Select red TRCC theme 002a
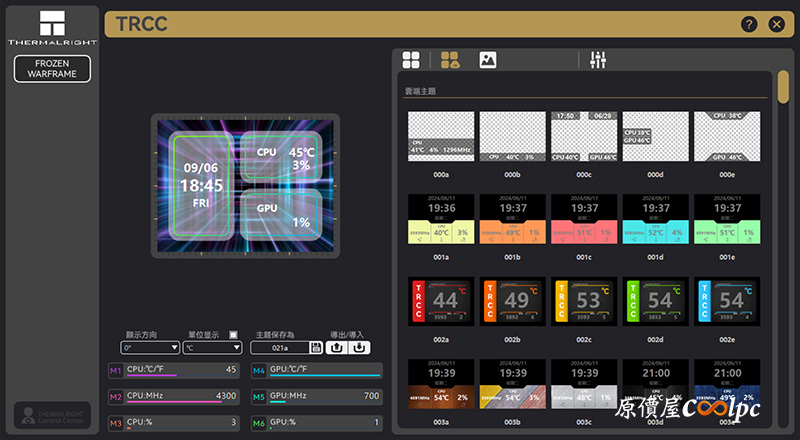This screenshot has height=440, width=800. pos(441,301)
